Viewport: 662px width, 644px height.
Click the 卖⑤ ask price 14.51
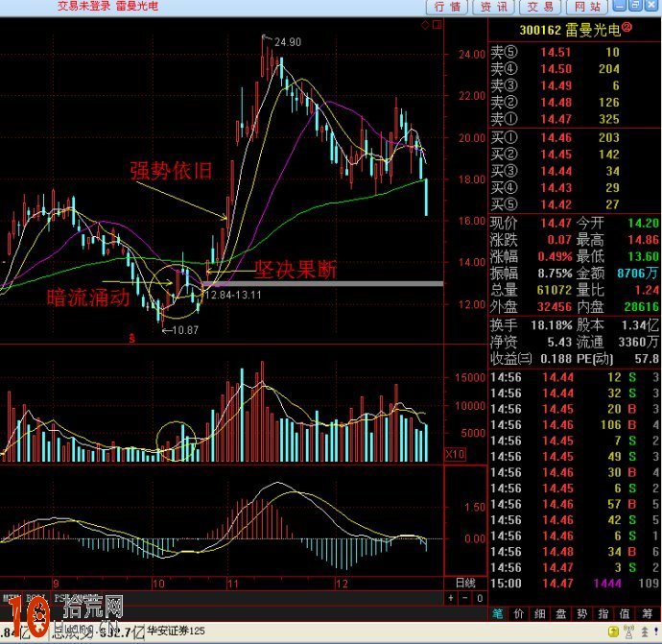click(556, 52)
